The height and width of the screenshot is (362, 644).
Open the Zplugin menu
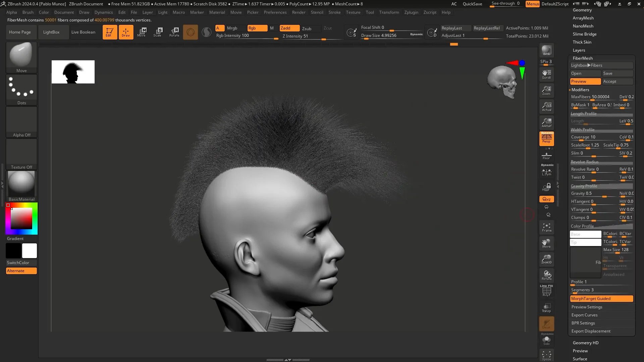(411, 12)
